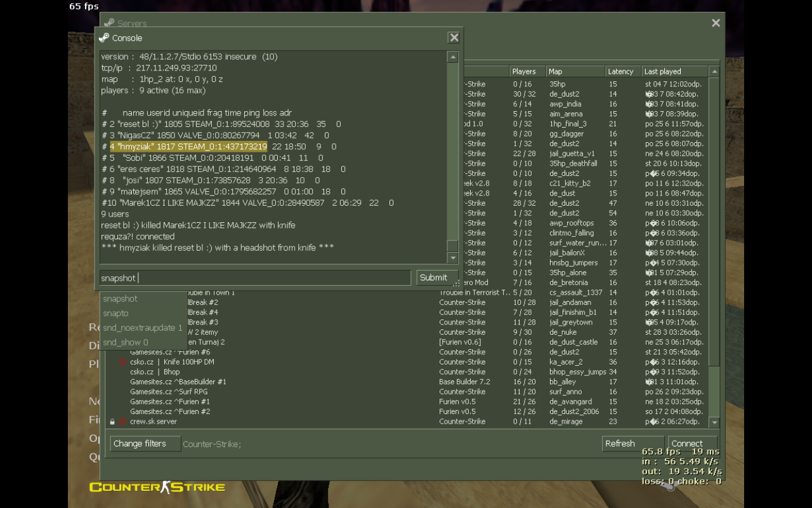Click the Steam logo in the Console title bar
The width and height of the screenshot is (812, 508).
tap(104, 37)
